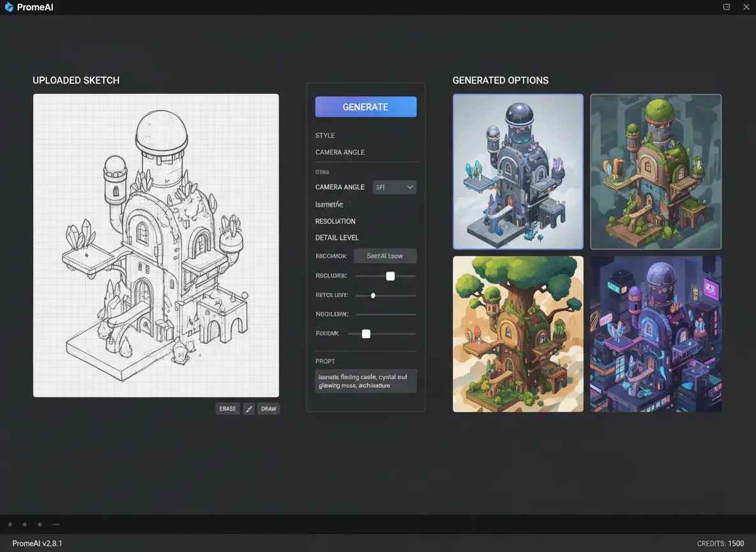
Task: Open the STYLE section
Action: coord(325,135)
